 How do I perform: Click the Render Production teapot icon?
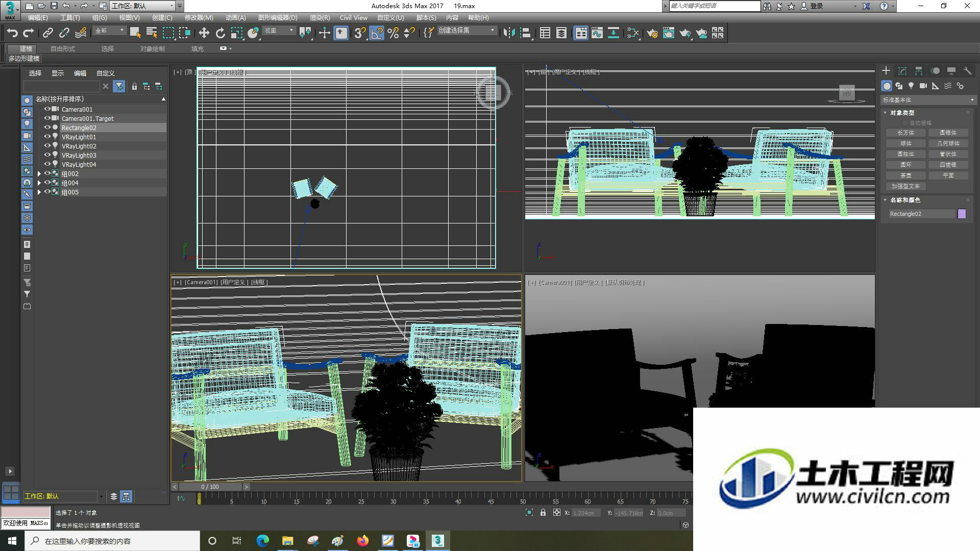tap(685, 33)
